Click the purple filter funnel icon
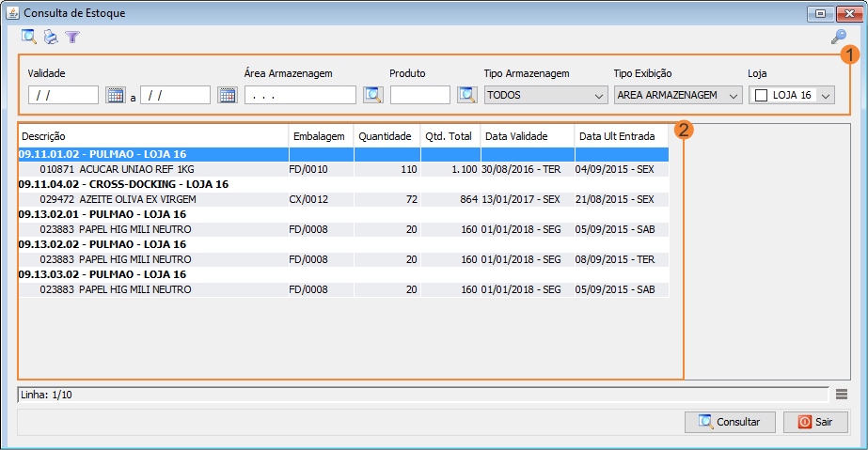This screenshot has width=868, height=450. coord(72,38)
